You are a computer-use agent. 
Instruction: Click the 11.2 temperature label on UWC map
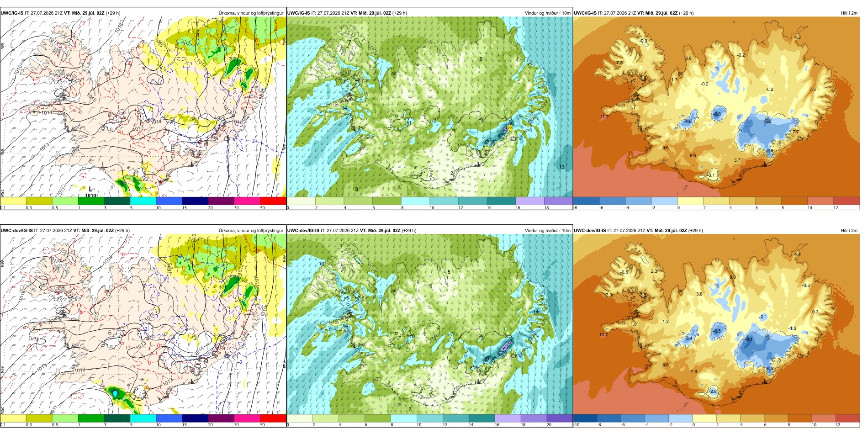click(604, 117)
